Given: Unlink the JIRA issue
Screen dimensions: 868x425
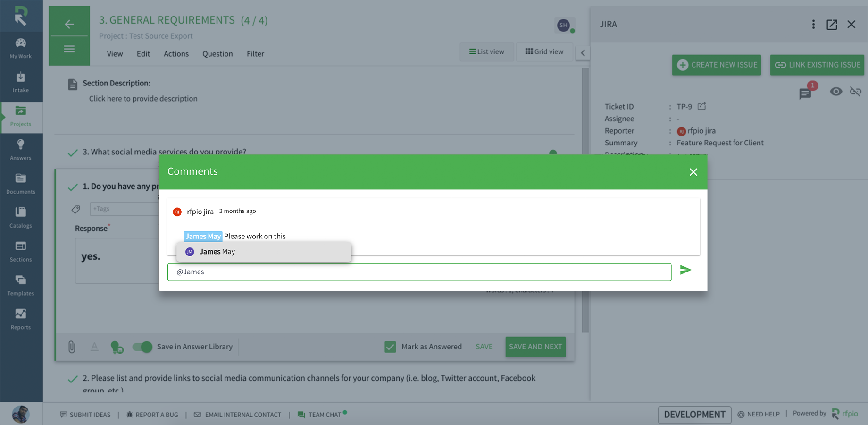Looking at the screenshot, I should (x=855, y=92).
